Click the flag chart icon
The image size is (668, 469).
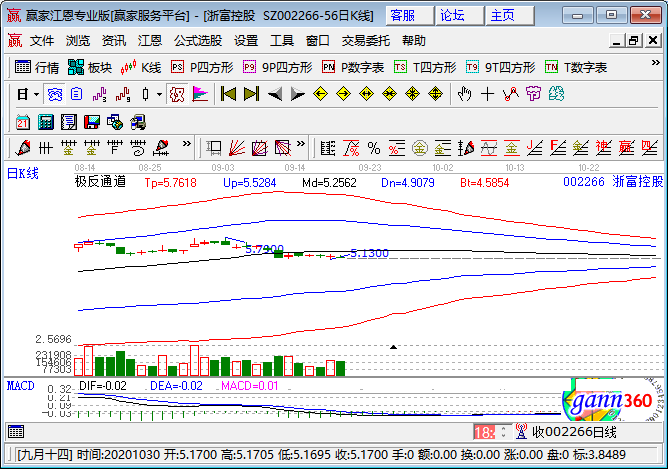coord(200,94)
